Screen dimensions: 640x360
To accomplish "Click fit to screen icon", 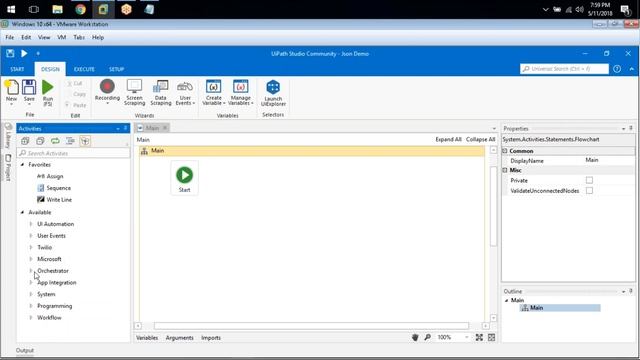I will click(479, 337).
